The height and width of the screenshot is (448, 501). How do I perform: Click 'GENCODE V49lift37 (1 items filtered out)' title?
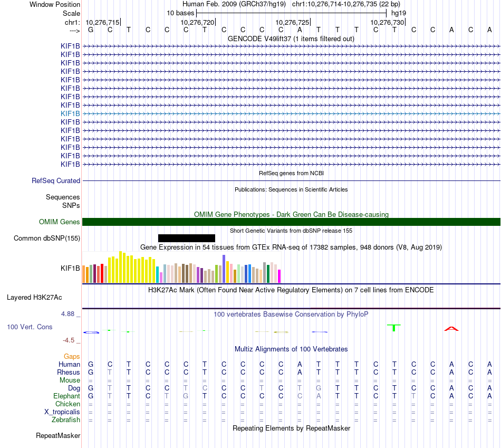291,39
